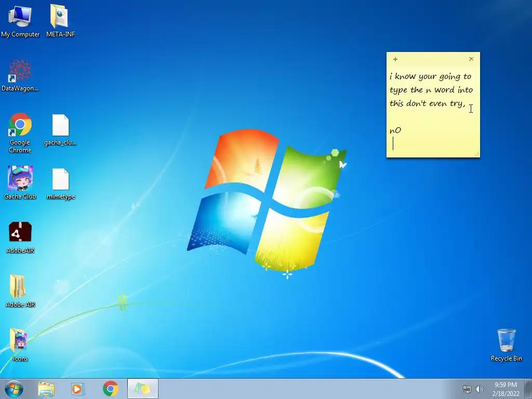Viewport: 532px width, 399px height.
Task: Open Chrome from the taskbar
Action: click(110, 389)
